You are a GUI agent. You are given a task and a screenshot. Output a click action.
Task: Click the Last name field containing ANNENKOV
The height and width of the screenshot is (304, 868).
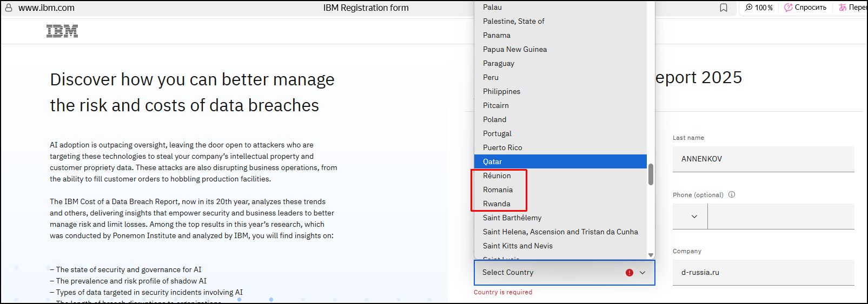[x=763, y=159]
